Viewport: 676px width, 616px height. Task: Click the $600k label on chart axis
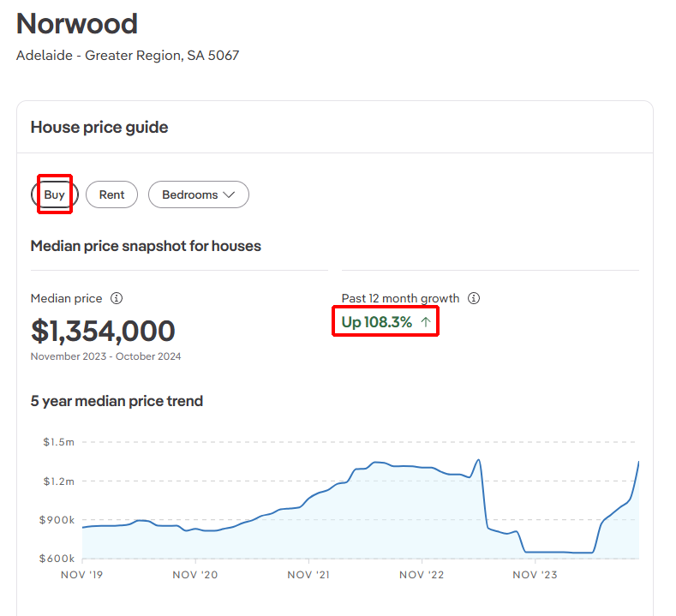coord(58,559)
